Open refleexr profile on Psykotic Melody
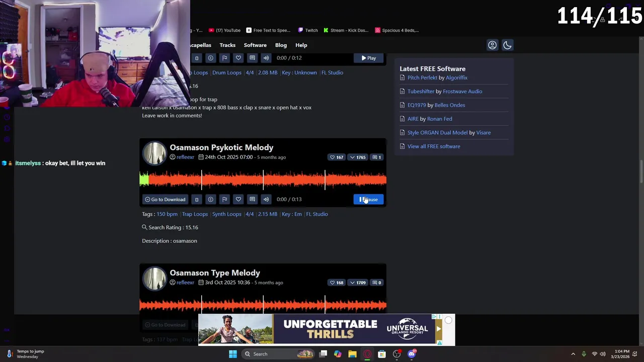 [185, 157]
